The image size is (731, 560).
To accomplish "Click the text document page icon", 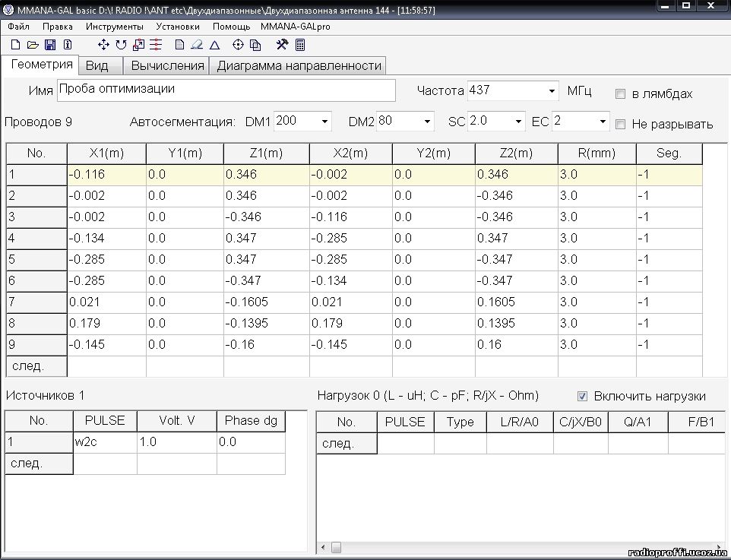I will coord(179,45).
